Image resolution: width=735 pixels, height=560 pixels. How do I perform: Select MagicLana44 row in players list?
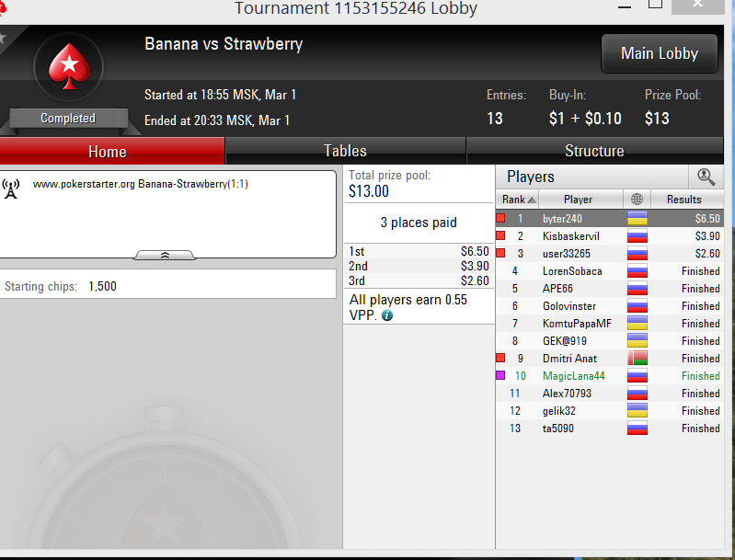(x=609, y=376)
